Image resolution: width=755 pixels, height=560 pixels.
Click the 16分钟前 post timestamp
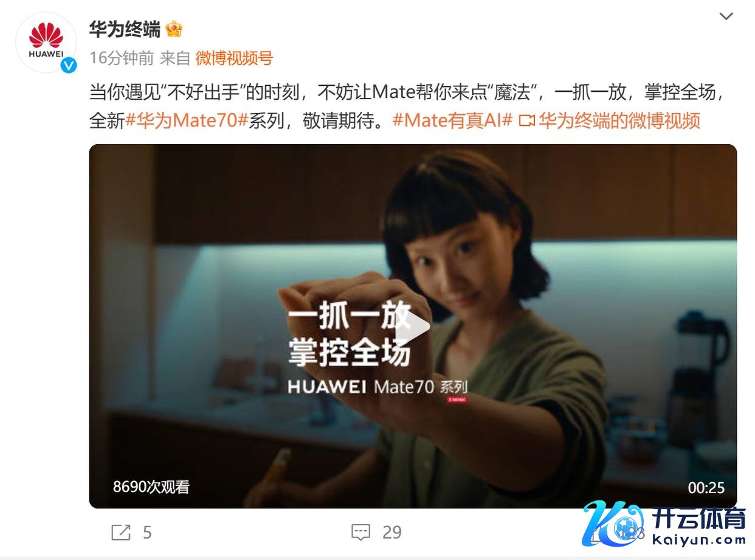pyautogui.click(x=122, y=58)
